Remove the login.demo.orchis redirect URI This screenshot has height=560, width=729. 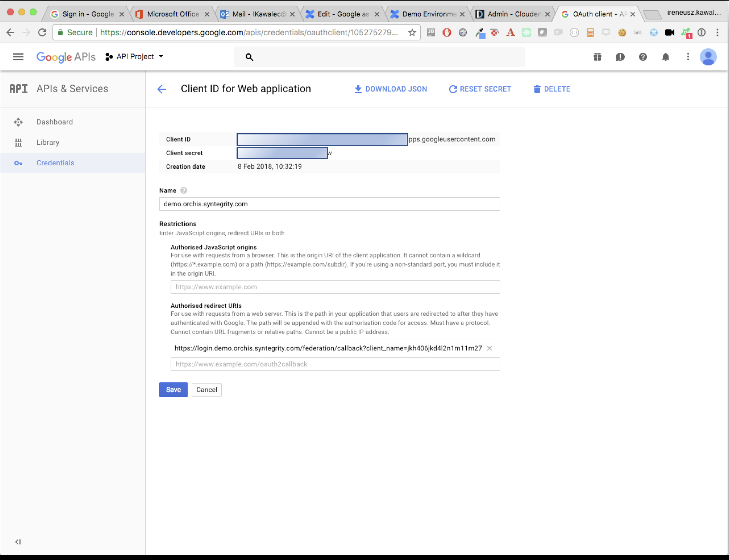(x=489, y=348)
